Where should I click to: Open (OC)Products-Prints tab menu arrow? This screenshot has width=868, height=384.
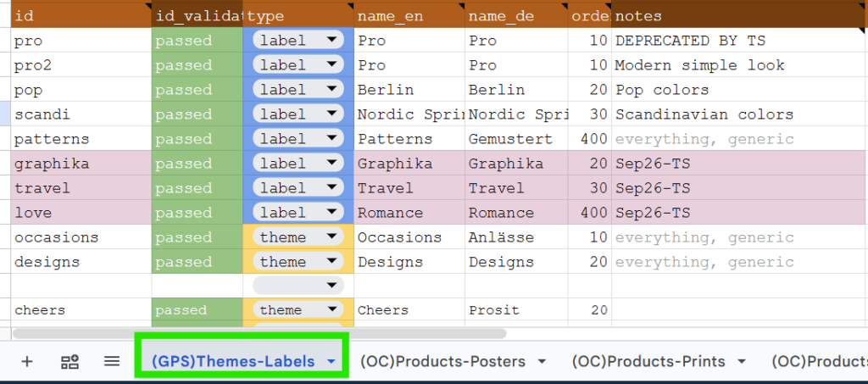click(x=742, y=362)
